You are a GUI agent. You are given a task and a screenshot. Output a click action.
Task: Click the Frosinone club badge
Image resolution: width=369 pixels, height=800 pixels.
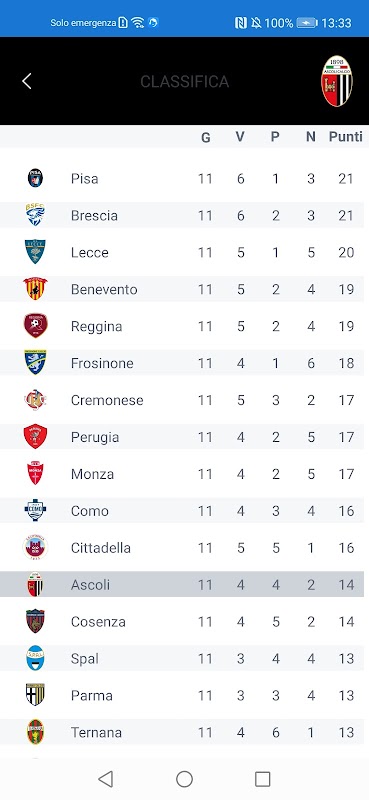[x=35, y=362]
